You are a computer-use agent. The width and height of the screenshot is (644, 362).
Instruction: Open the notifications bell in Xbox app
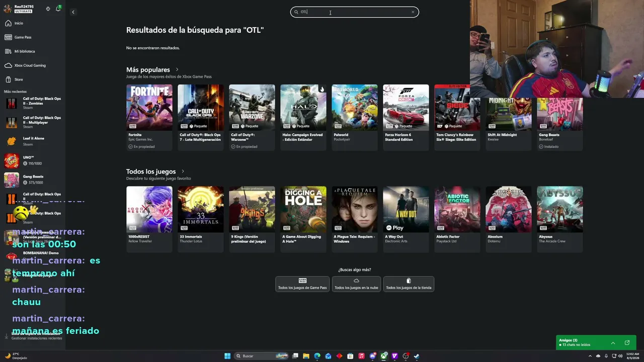click(58, 9)
